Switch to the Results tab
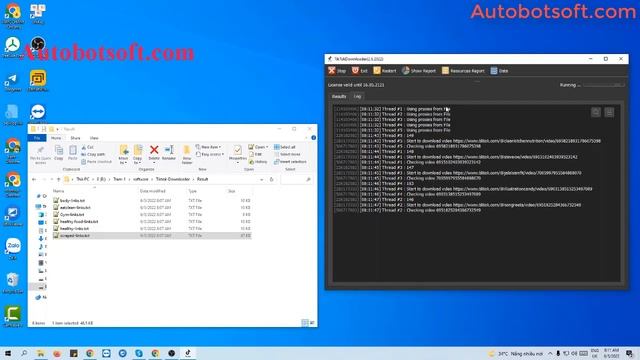Screen dimensions: 640x360 [x=339, y=96]
